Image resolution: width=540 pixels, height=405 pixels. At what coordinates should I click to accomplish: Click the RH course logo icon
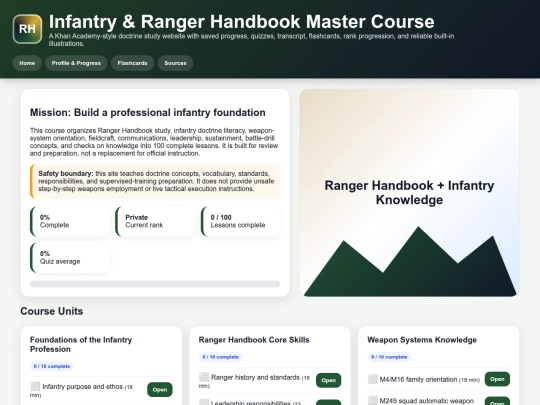pyautogui.click(x=27, y=29)
